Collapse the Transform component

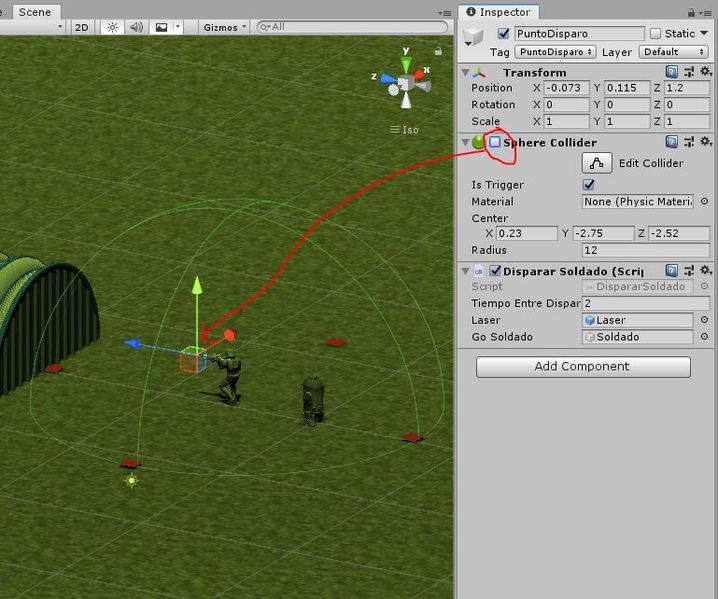(x=465, y=72)
